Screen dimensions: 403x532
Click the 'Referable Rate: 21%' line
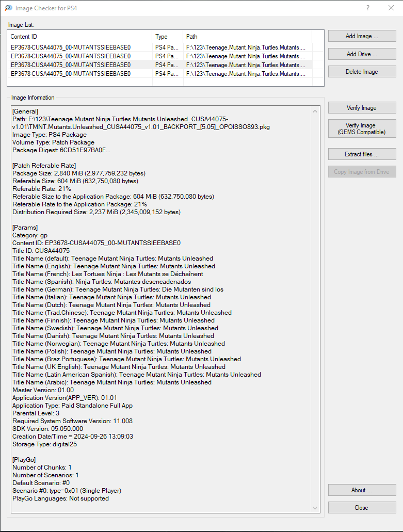[x=42, y=189]
